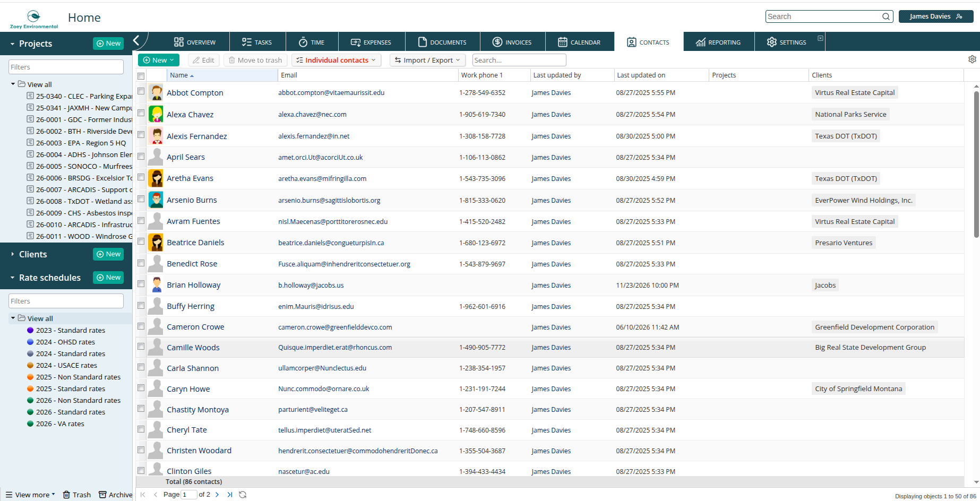Check the box for April Sears
Image resolution: width=980 pixels, height=501 pixels.
[x=141, y=156]
